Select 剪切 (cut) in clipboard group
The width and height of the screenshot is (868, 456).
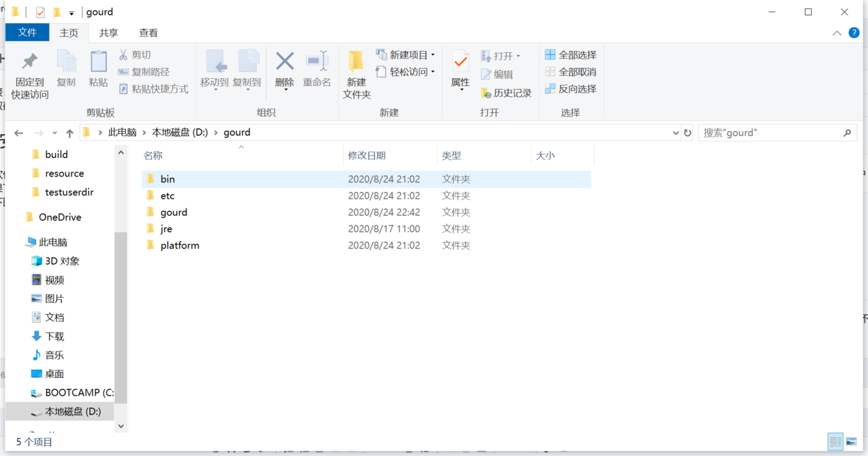coord(135,55)
